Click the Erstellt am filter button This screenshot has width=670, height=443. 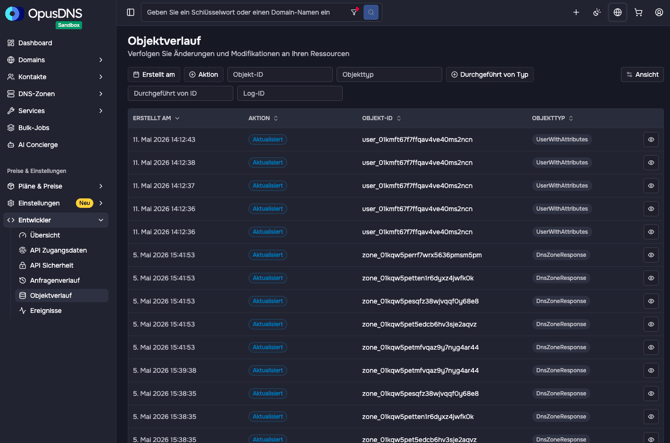coord(154,74)
